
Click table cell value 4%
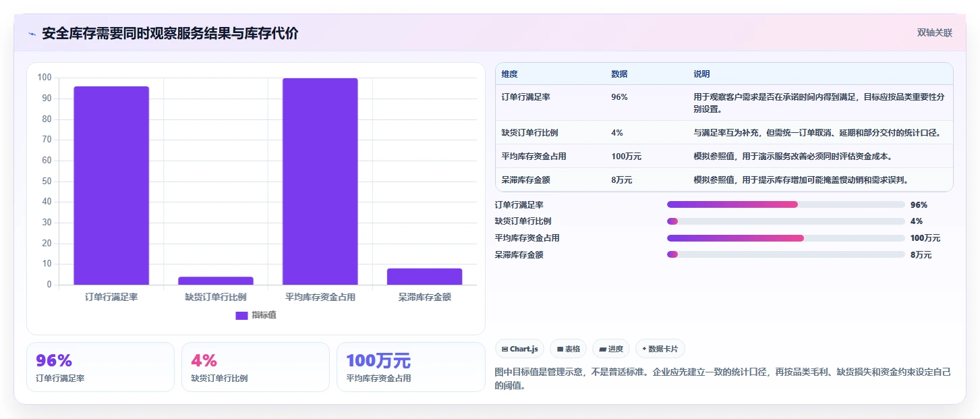tap(617, 132)
